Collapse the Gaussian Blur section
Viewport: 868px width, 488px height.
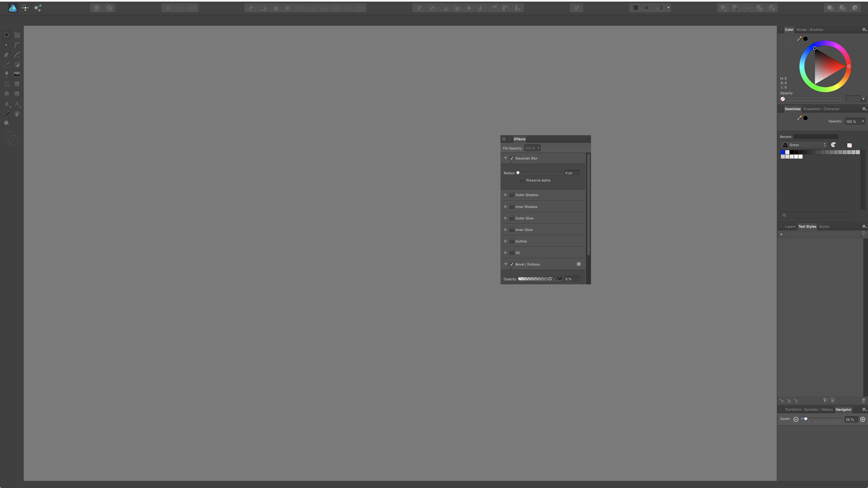[505, 158]
